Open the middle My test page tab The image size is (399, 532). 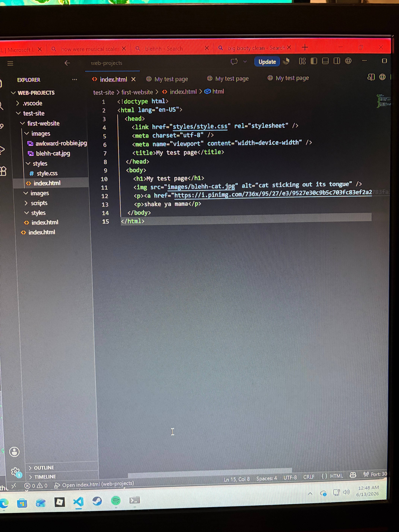tap(228, 78)
